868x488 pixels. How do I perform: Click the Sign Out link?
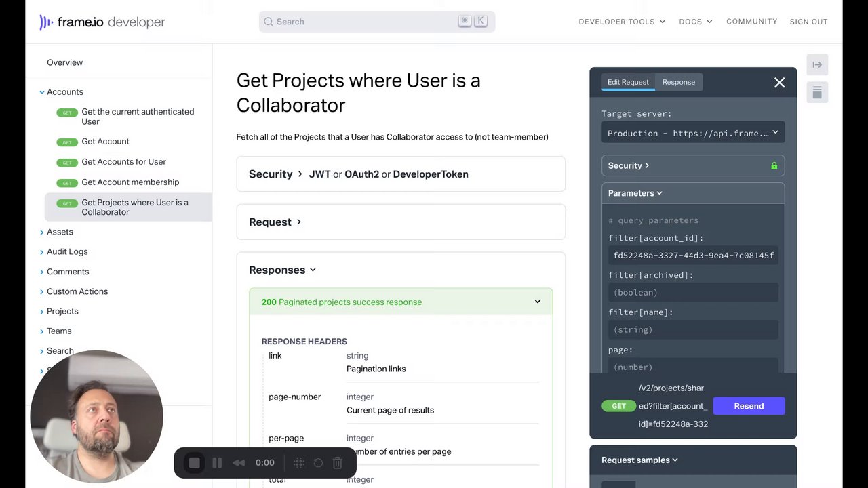pyautogui.click(x=808, y=22)
